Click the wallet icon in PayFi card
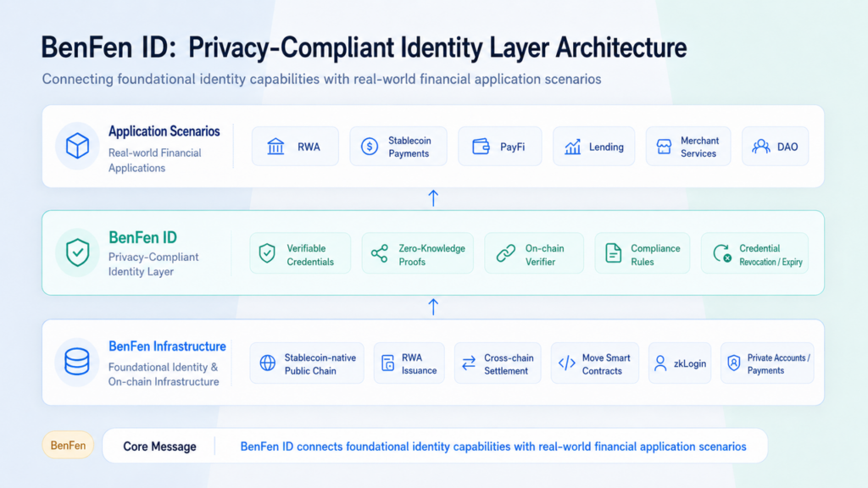 pos(481,147)
